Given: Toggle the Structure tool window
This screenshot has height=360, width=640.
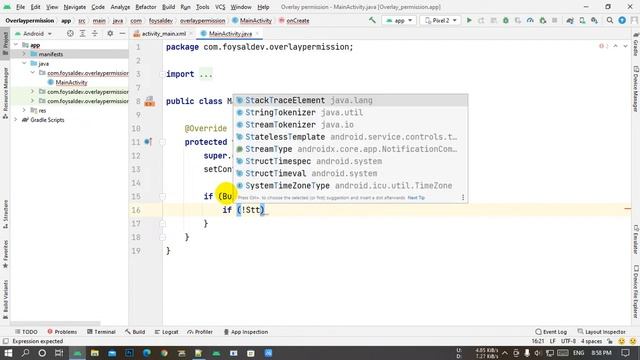Looking at the screenshot, I should [5, 213].
